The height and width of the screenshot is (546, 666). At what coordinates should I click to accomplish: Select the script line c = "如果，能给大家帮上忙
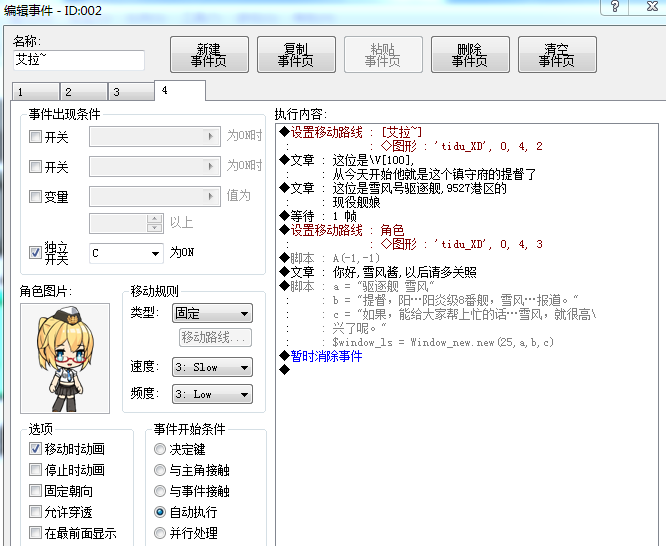(x=464, y=314)
